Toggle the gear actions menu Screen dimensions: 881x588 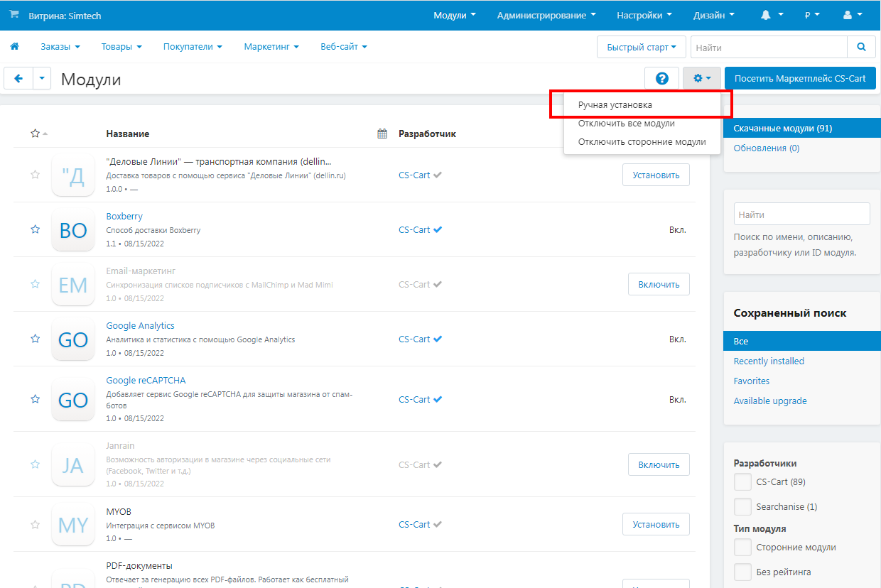[702, 78]
